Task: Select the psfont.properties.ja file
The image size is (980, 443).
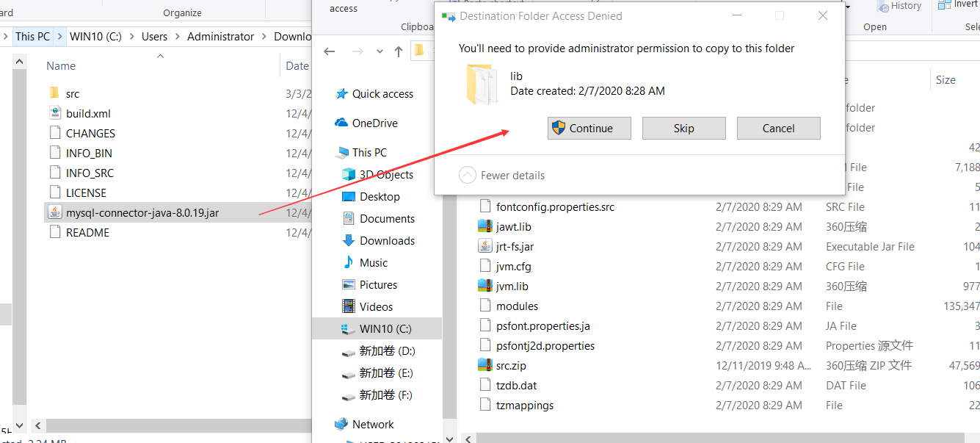Action: (543, 326)
